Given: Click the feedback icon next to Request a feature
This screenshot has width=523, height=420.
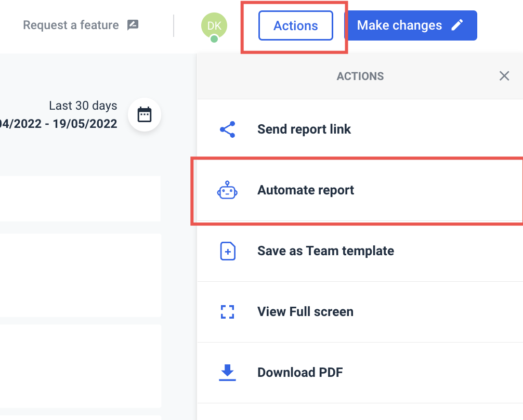Looking at the screenshot, I should coord(134,24).
